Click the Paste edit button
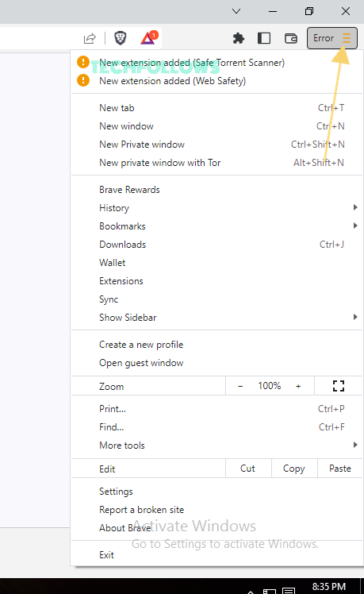The width and height of the screenshot is (364, 594). [x=339, y=469]
